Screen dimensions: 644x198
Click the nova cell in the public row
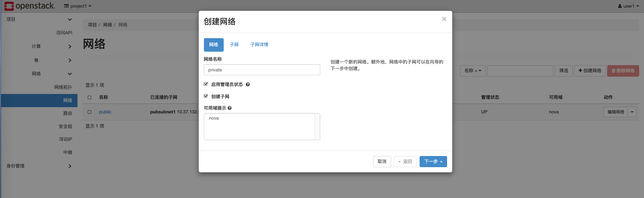tap(554, 112)
